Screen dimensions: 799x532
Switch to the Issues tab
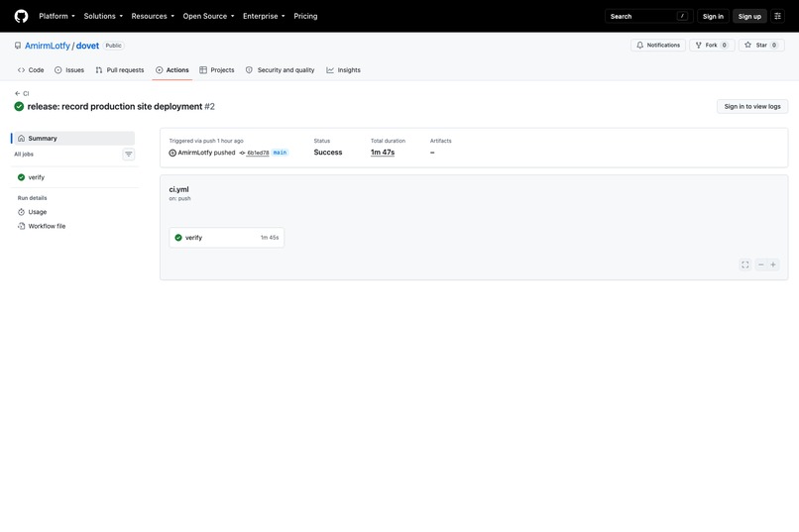click(68, 70)
